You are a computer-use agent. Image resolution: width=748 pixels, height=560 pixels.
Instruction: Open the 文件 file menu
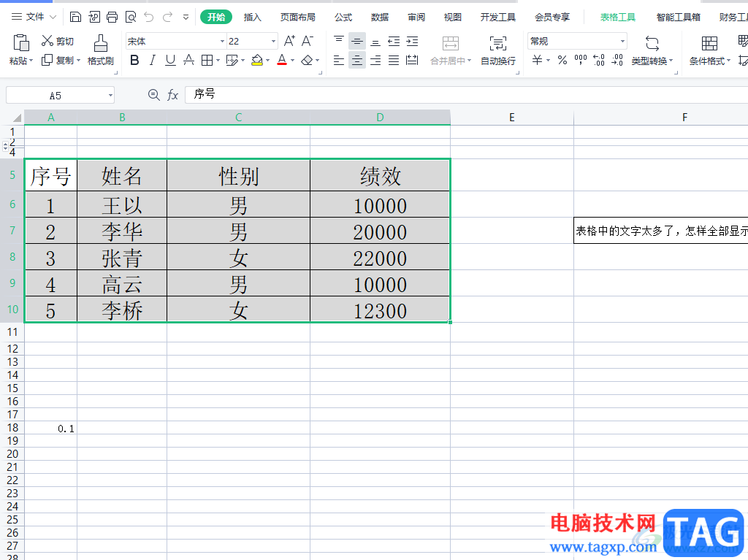[34, 17]
